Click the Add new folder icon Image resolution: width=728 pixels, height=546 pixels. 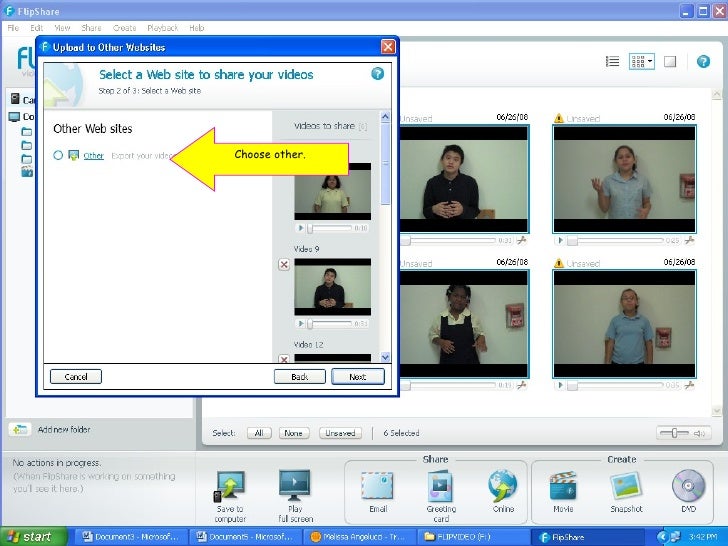(x=20, y=429)
